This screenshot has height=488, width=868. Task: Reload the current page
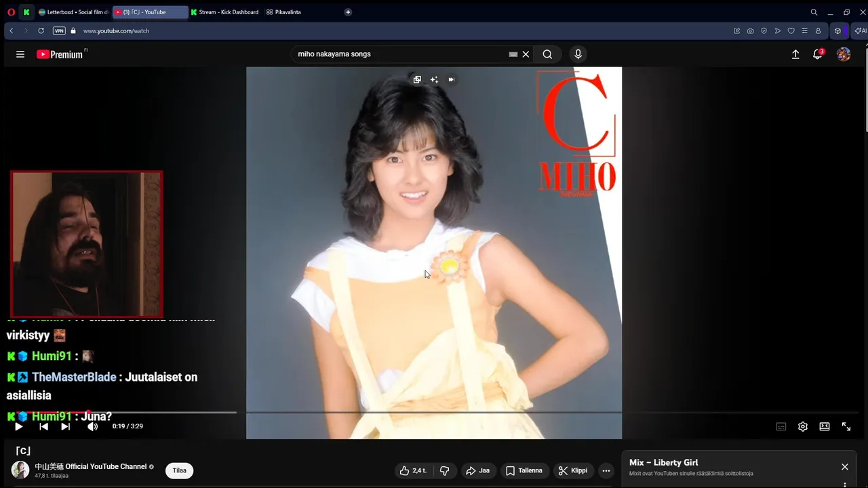tap(41, 30)
